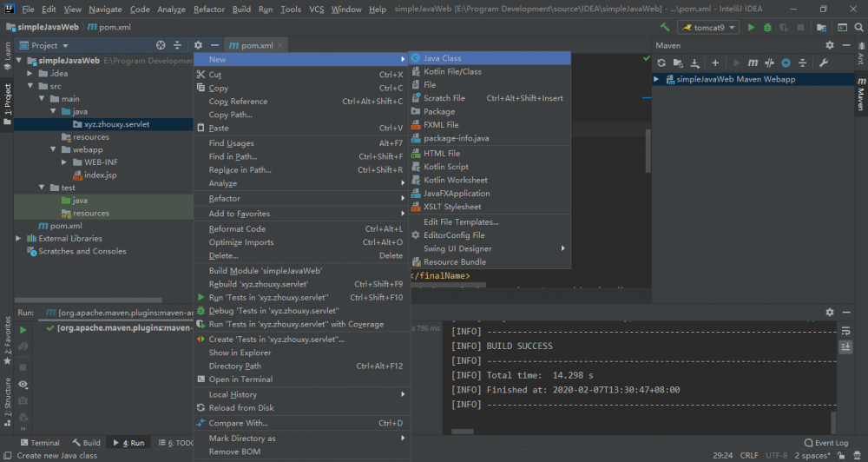
Task: Select Scratches and Consoles node
Action: pos(77,251)
